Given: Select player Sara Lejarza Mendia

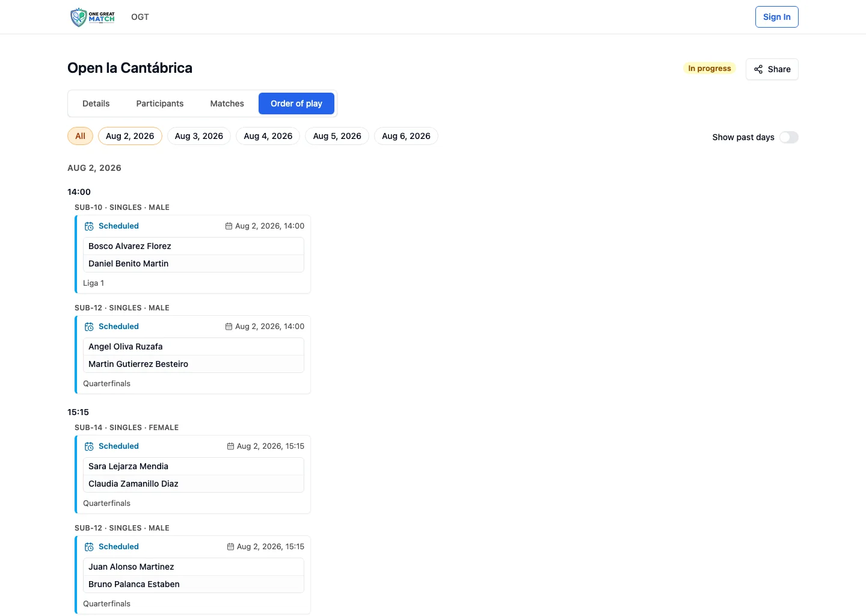Looking at the screenshot, I should coord(194,466).
